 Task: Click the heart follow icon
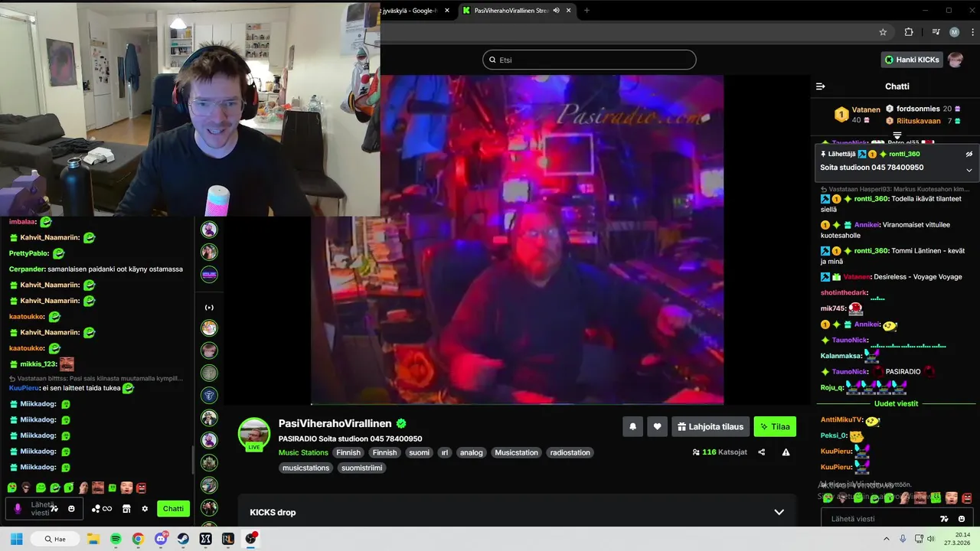point(657,427)
